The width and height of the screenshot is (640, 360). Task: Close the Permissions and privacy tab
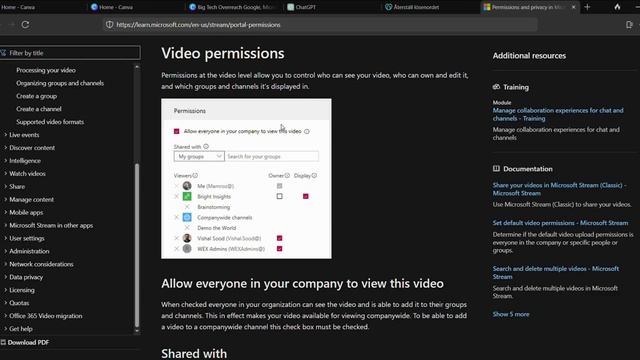(573, 7)
